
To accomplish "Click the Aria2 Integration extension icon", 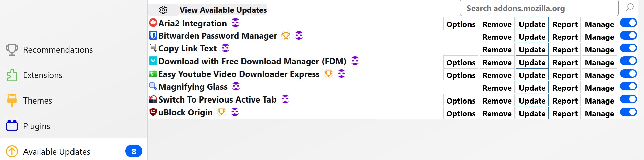I will [x=153, y=23].
